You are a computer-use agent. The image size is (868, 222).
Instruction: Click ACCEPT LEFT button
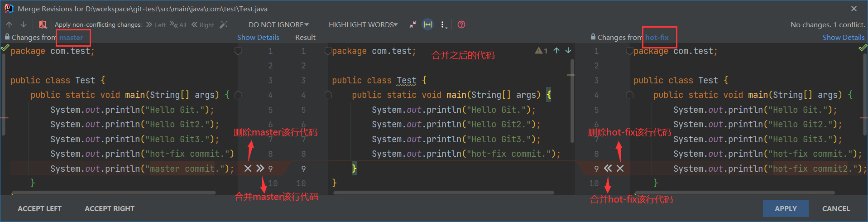coord(40,209)
